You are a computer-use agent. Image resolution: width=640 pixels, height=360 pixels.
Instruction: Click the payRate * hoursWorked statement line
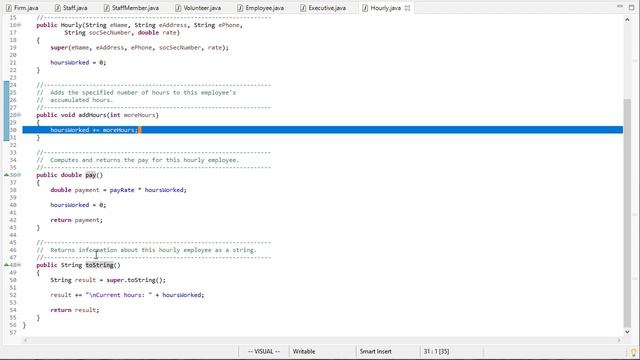click(118, 190)
